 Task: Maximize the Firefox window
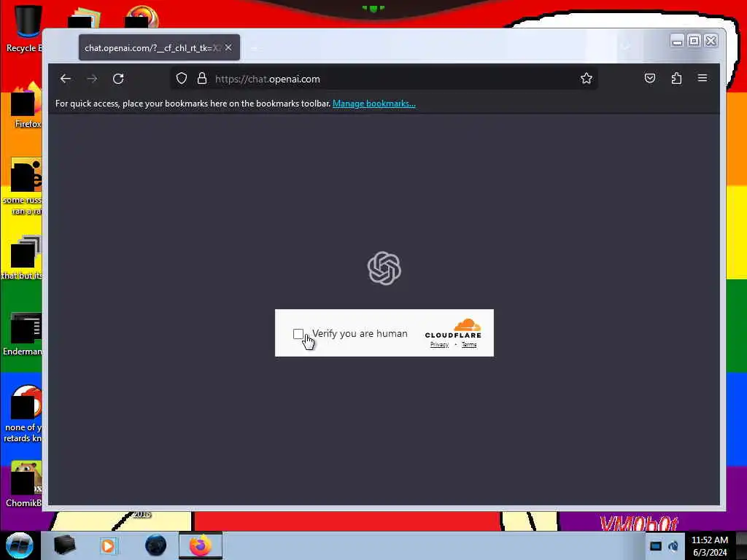(694, 42)
